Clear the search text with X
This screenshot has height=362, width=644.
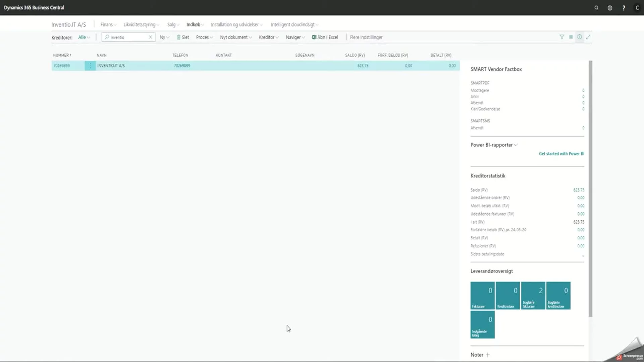pos(150,37)
